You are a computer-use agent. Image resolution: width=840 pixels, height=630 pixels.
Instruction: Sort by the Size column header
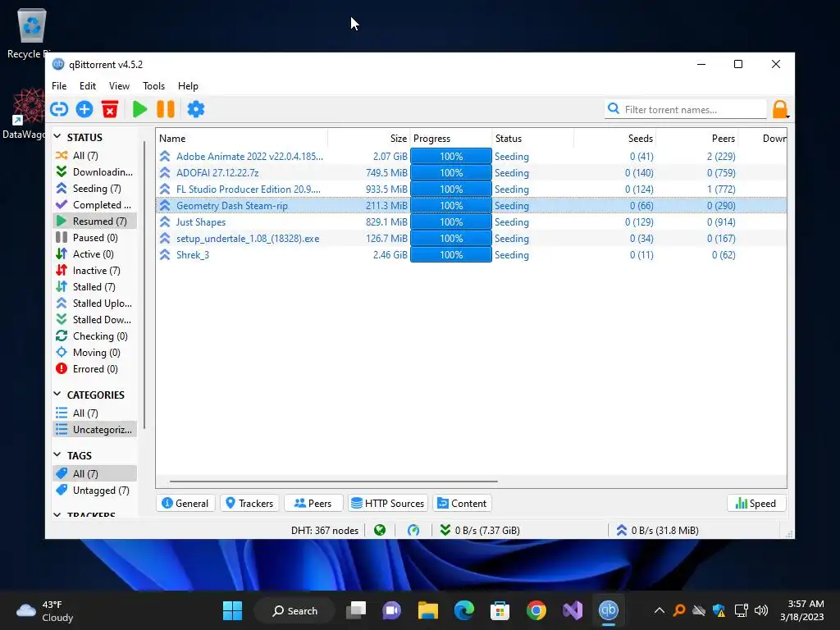click(x=368, y=138)
